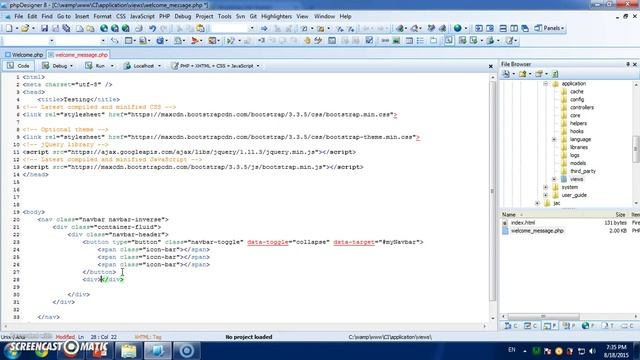Click the Panels button in the top toolbar
Screen dimensions: 640x360
[x=549, y=28]
